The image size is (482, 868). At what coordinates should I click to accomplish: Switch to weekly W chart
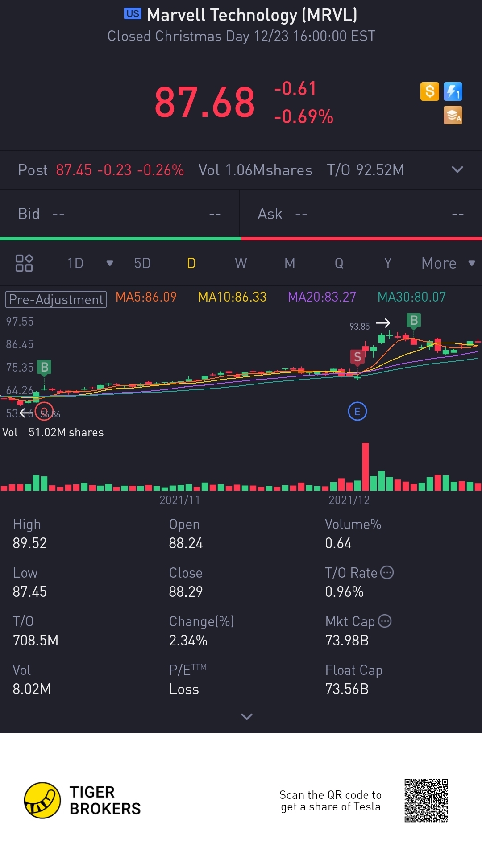tap(241, 263)
